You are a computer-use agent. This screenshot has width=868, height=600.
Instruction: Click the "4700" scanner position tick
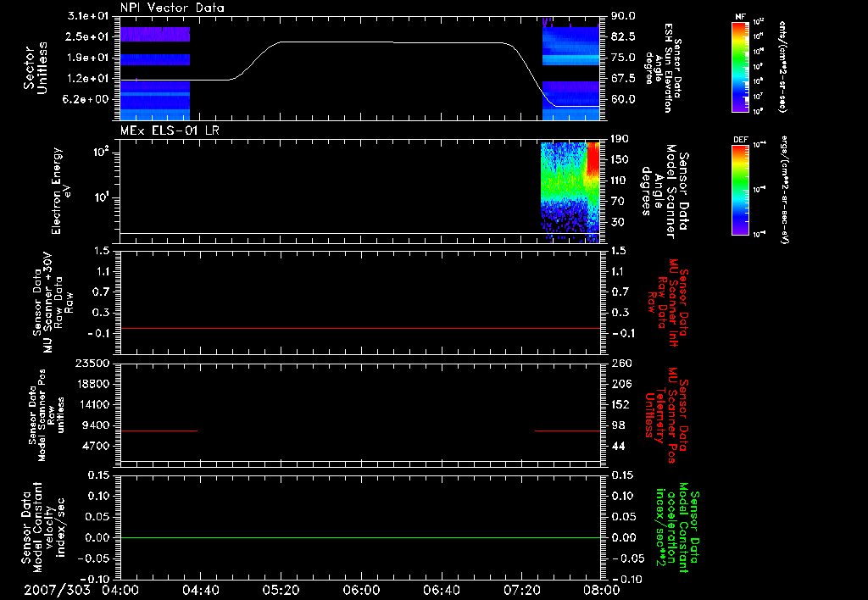click(x=95, y=446)
